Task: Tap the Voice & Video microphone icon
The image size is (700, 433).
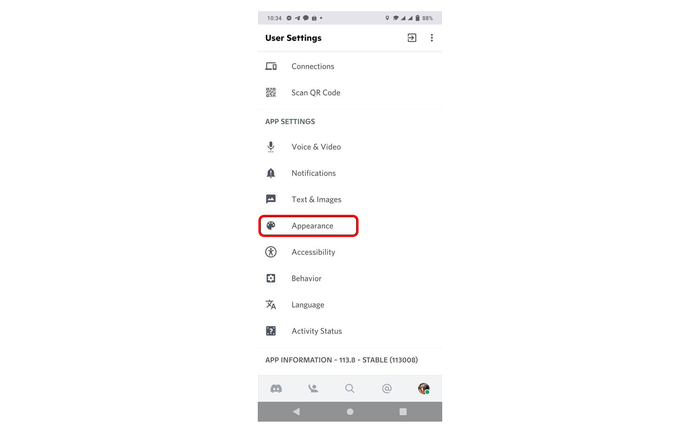Action: click(x=271, y=147)
